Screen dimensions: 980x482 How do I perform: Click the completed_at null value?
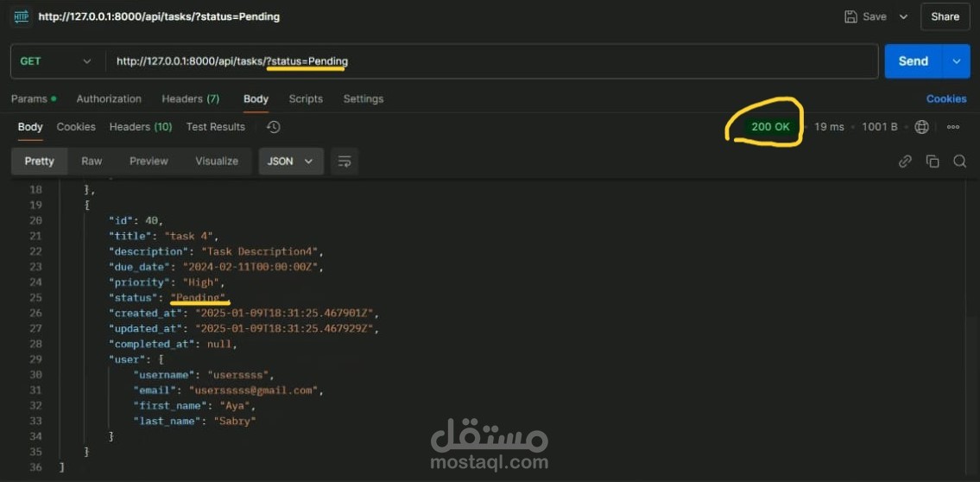coord(219,344)
